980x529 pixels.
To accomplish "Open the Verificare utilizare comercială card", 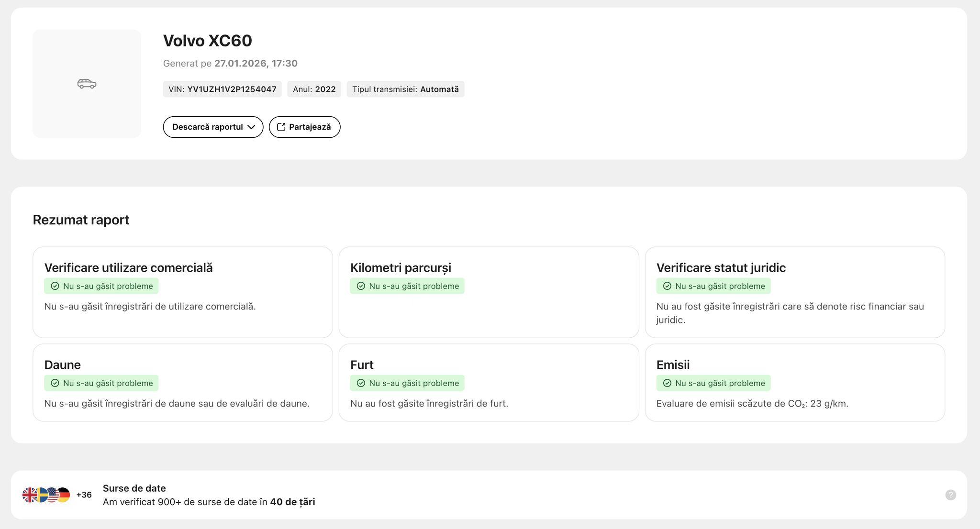I will (182, 292).
